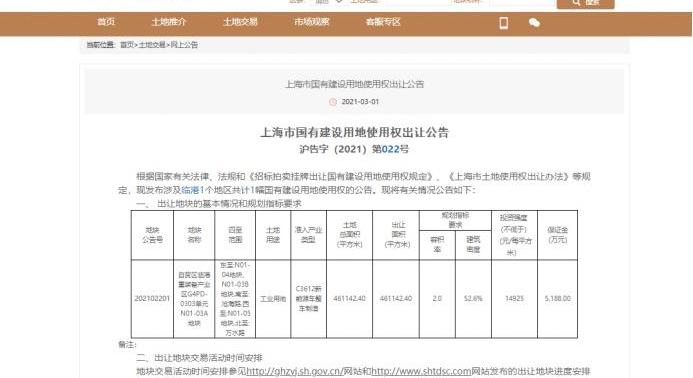
Task: Open the WeChat icon in navigation bar
Action: point(534,23)
